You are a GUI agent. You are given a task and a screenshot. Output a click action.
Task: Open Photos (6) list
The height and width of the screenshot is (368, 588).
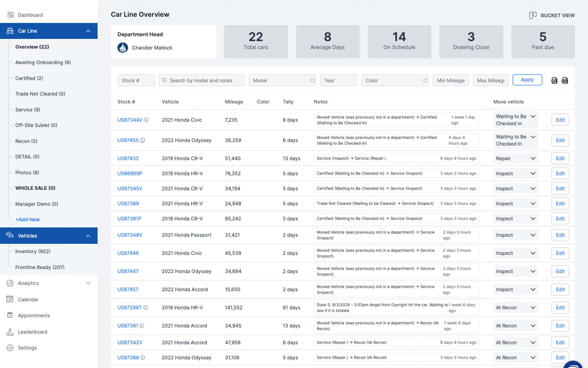(27, 173)
